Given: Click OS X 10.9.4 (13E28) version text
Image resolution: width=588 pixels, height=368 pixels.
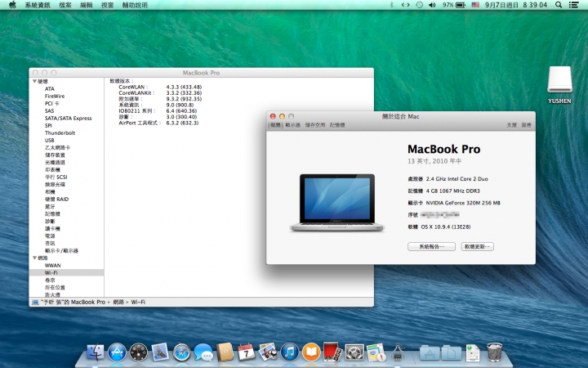Looking at the screenshot, I should click(x=446, y=227).
